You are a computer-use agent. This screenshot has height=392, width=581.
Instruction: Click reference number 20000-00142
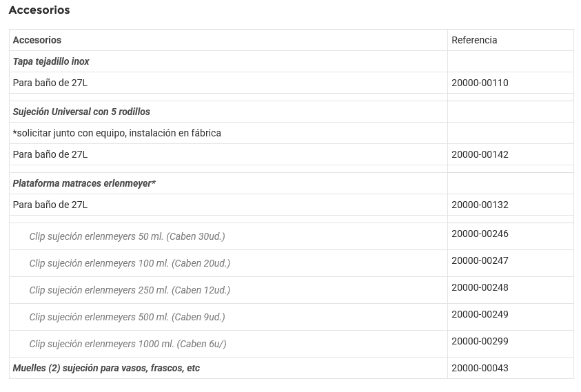pos(480,154)
